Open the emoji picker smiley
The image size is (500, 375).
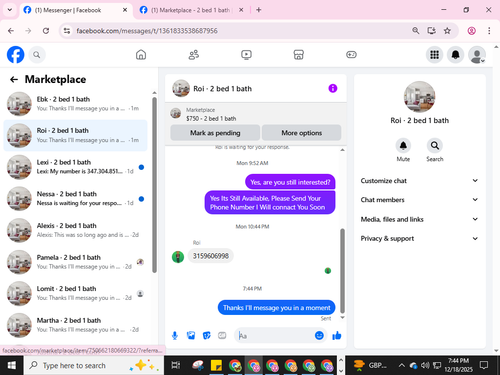click(319, 335)
